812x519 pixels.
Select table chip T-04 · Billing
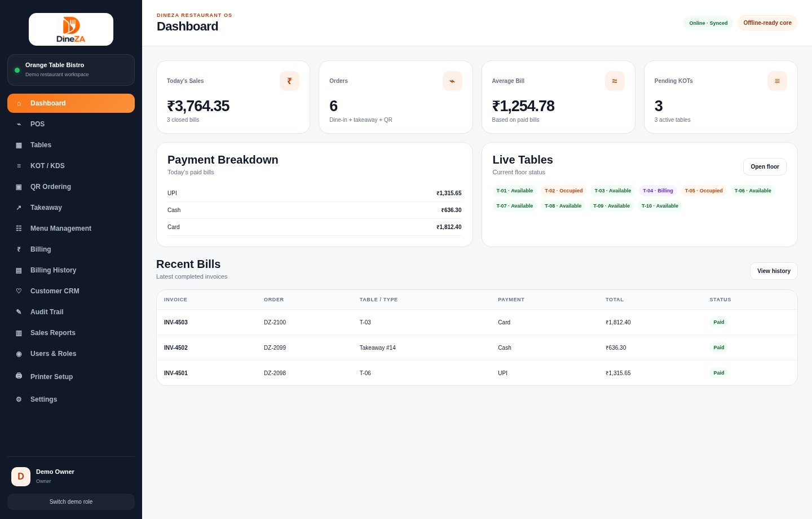pos(658,191)
